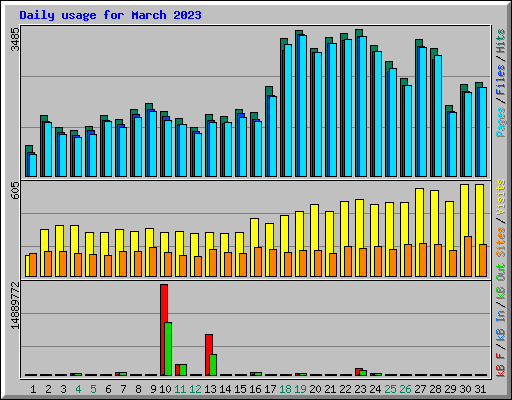Click day 25 weekend label on the x-axis
Image resolution: width=512 pixels, height=400 pixels.
pyautogui.click(x=390, y=389)
